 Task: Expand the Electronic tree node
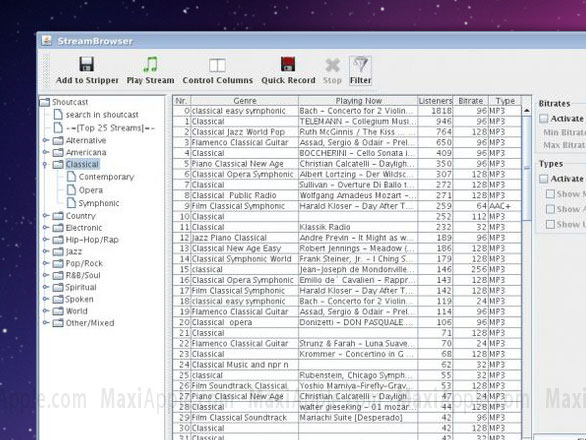(45, 228)
